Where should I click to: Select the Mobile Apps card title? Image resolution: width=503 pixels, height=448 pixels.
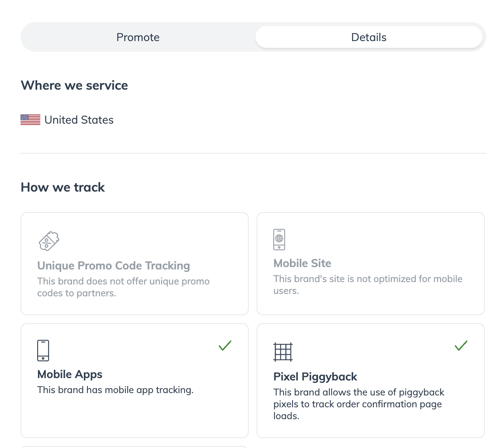pyautogui.click(x=70, y=374)
